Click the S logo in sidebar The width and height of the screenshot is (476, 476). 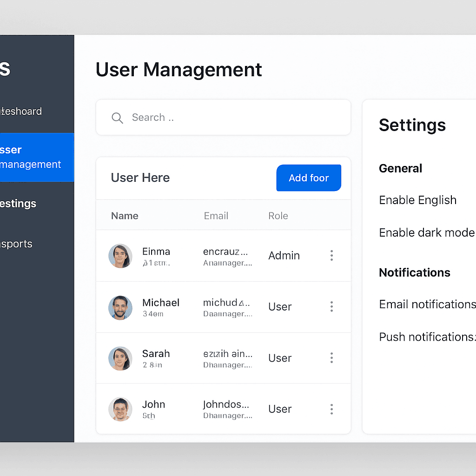pos(5,69)
